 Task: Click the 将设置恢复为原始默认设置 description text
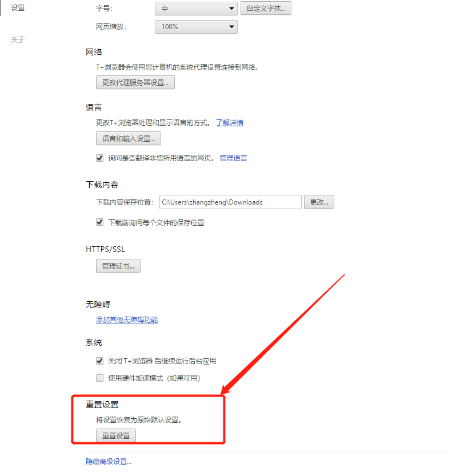[139, 420]
